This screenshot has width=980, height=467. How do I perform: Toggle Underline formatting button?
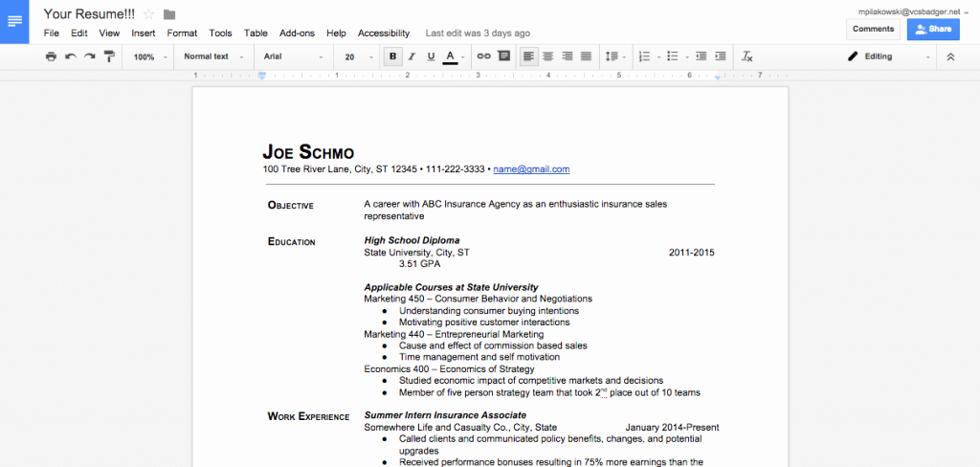tap(431, 56)
